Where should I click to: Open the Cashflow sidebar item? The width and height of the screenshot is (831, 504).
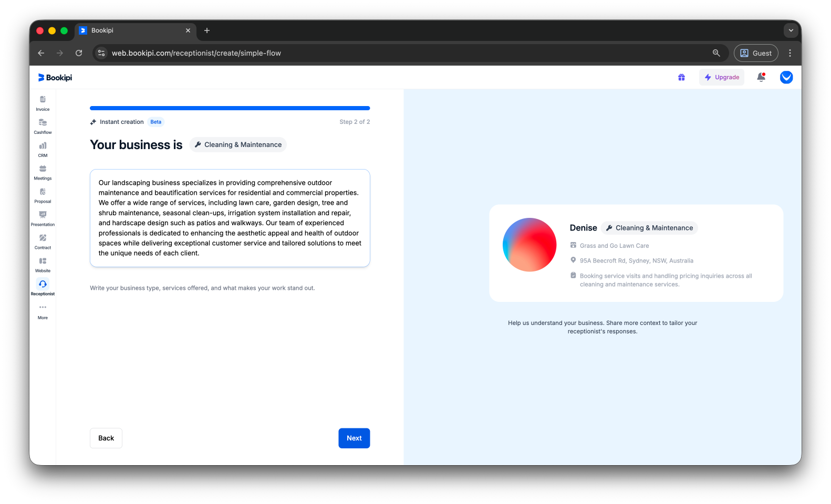(x=43, y=127)
